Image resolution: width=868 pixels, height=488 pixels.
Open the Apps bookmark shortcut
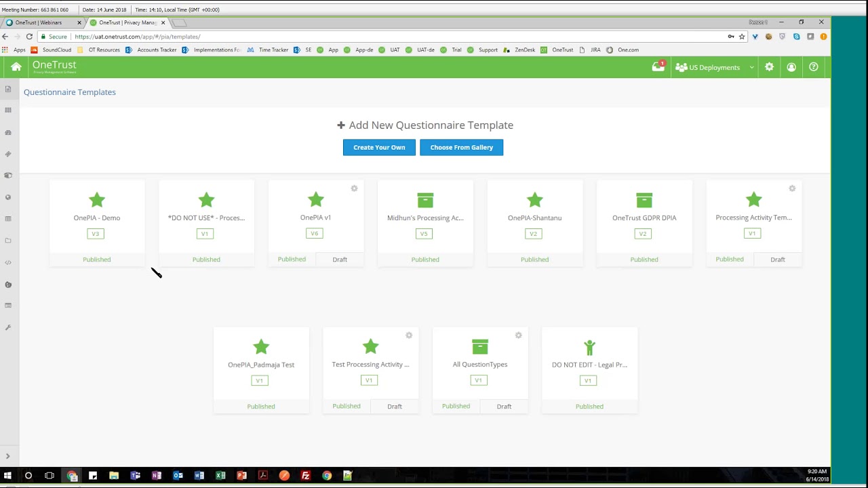coord(14,49)
